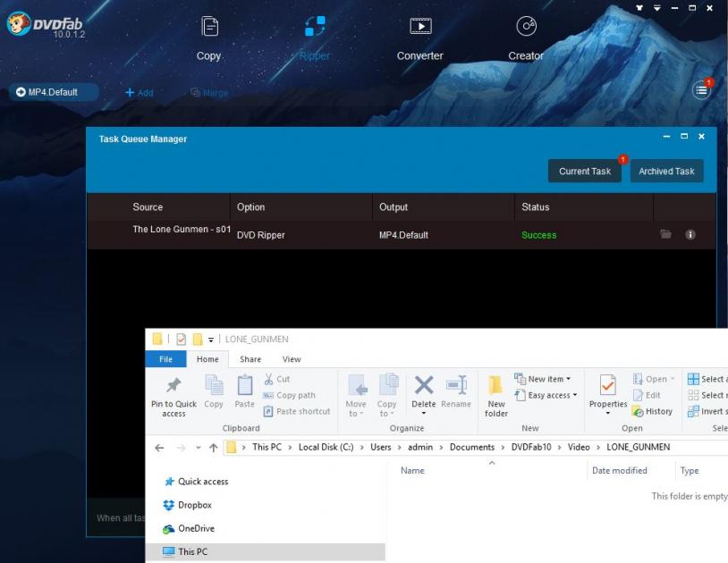Click the task queue list icon
728x563 pixels.
(701, 89)
